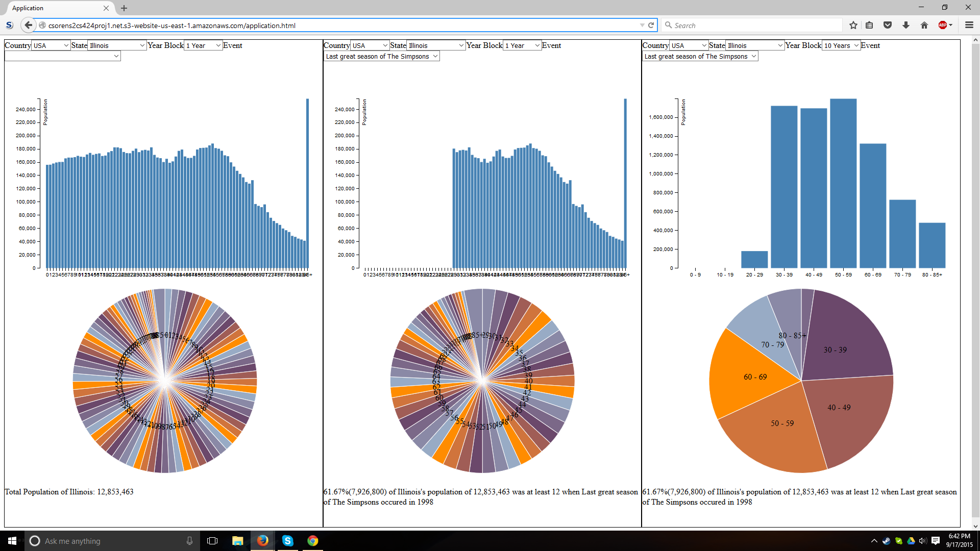Open the Windows Start menu
The image size is (980, 551).
pos(12,541)
